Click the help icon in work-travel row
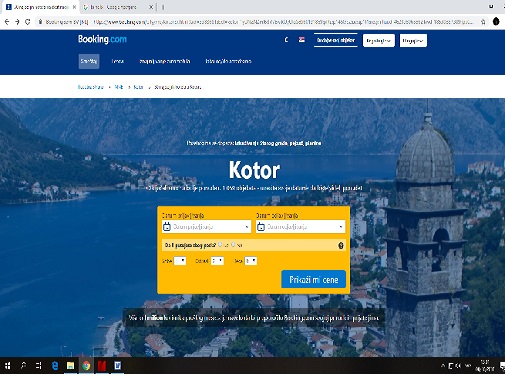The height and width of the screenshot is (375, 505). (x=341, y=245)
